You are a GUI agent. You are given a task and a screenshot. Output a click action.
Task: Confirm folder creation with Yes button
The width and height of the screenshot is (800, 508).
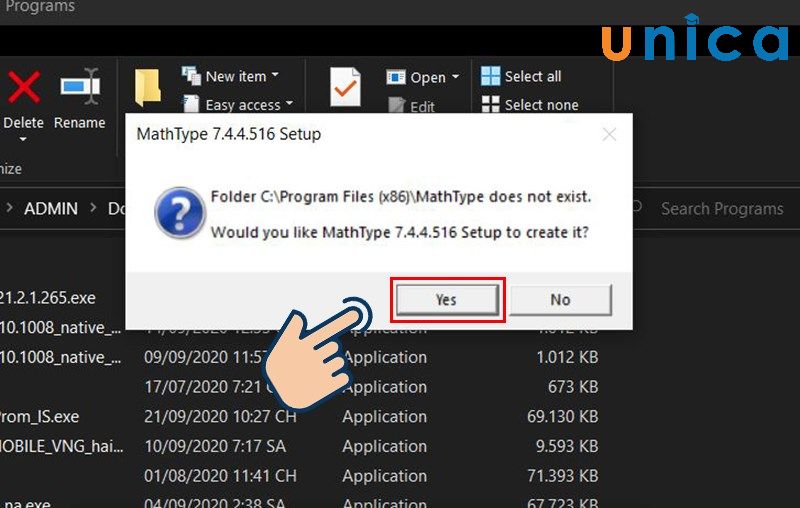tap(447, 300)
